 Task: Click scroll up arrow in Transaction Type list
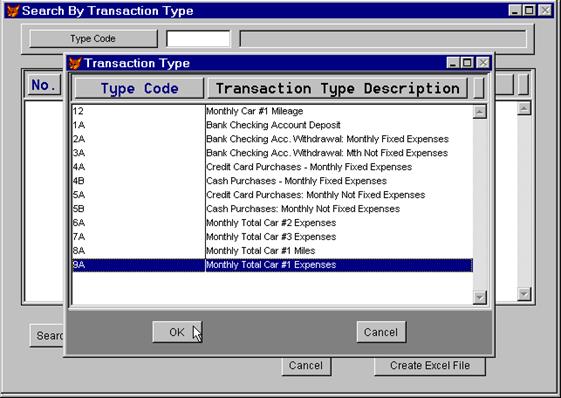(x=479, y=112)
